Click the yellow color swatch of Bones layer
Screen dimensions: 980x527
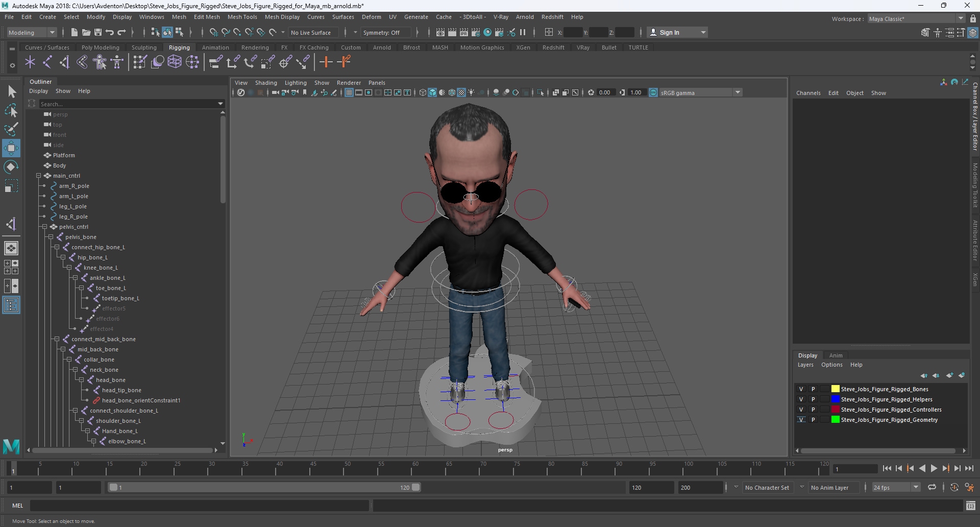coord(835,389)
